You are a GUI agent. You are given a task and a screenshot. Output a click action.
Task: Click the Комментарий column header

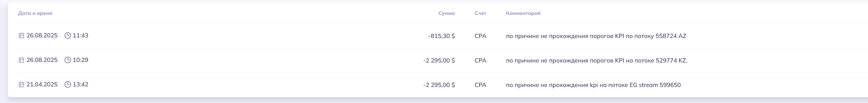523,14
